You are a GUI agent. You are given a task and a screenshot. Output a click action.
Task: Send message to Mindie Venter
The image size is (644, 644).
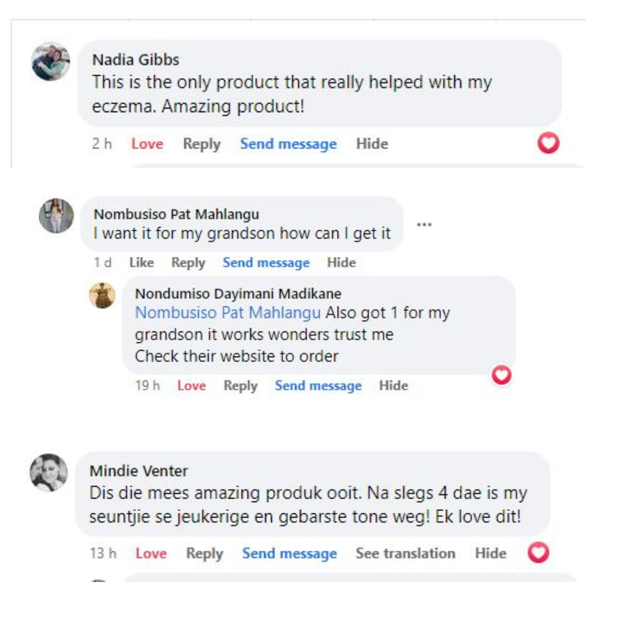click(x=289, y=553)
